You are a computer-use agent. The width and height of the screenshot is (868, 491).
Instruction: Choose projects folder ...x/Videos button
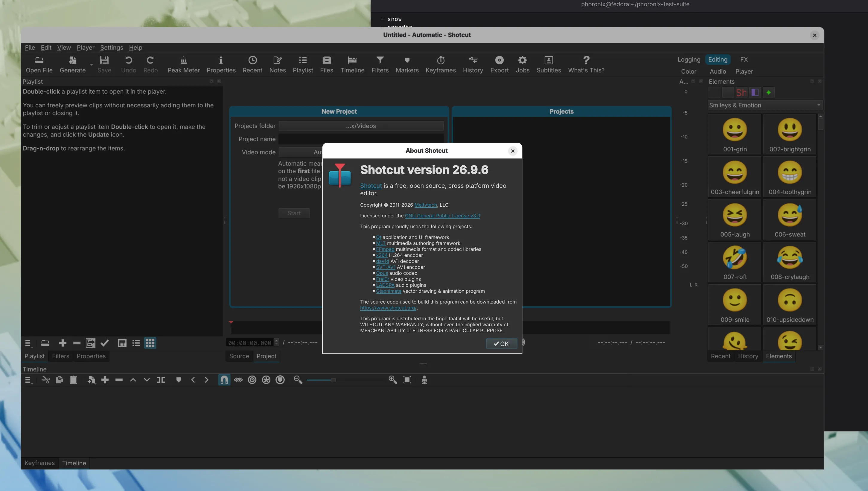point(361,126)
